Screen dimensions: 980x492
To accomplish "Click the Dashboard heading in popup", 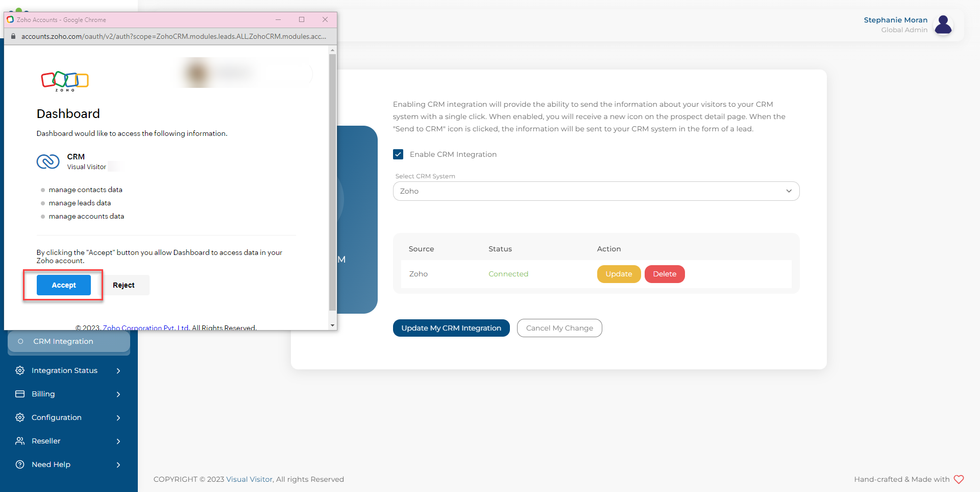I will [x=68, y=113].
